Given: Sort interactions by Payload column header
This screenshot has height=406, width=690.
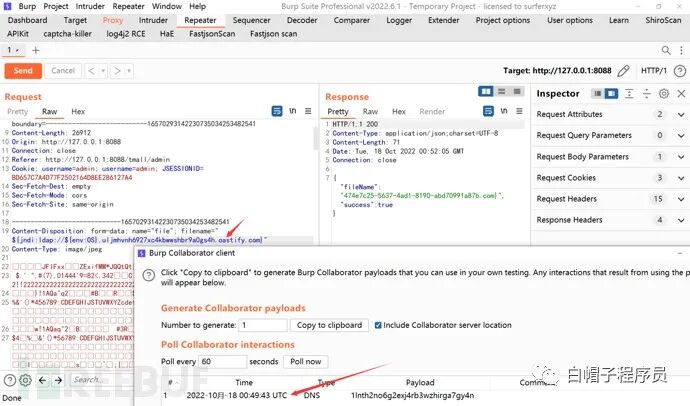Looking at the screenshot, I should 420,383.
